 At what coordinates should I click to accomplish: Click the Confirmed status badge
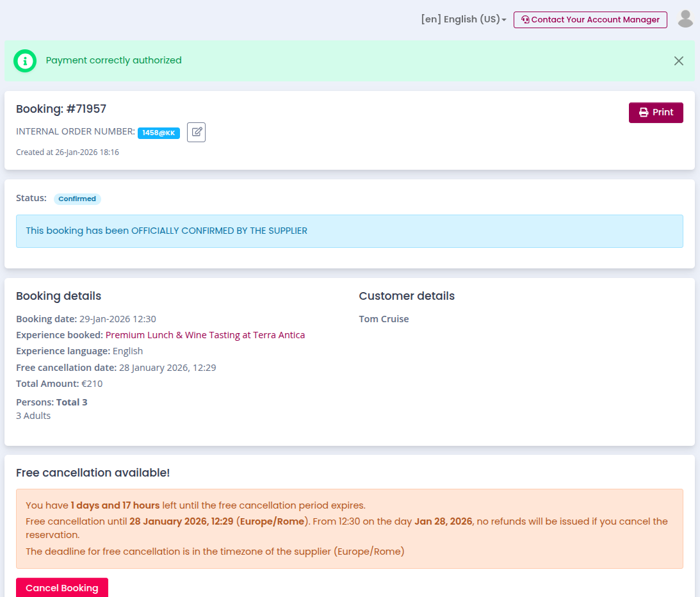click(x=77, y=199)
